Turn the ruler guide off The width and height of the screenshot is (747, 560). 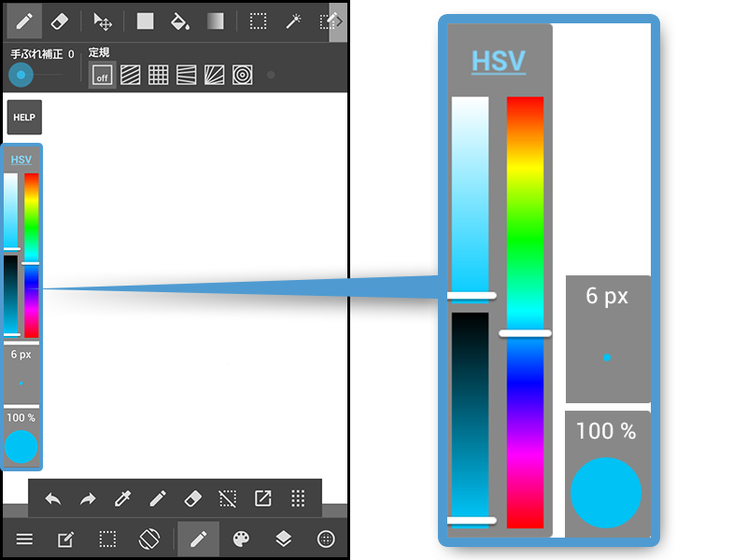click(x=102, y=76)
